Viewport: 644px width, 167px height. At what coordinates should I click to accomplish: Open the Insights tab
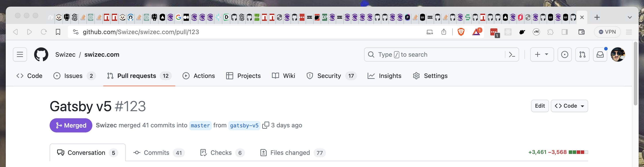coord(384,76)
